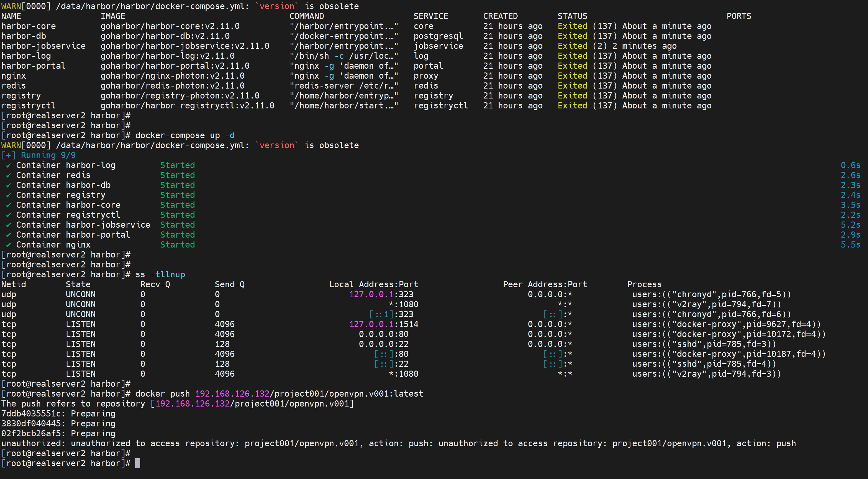Screen dimensions: 868x479
Task: Click the checkmark next to Container redis
Action: [x=9, y=176]
